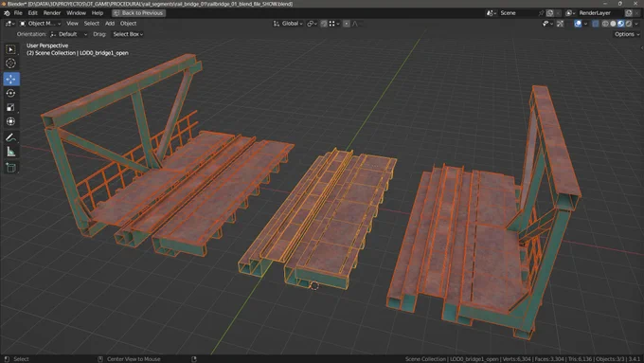Screen dimensions: 644x363
Task: Open the View menu in the 3D viewport
Action: click(72, 24)
